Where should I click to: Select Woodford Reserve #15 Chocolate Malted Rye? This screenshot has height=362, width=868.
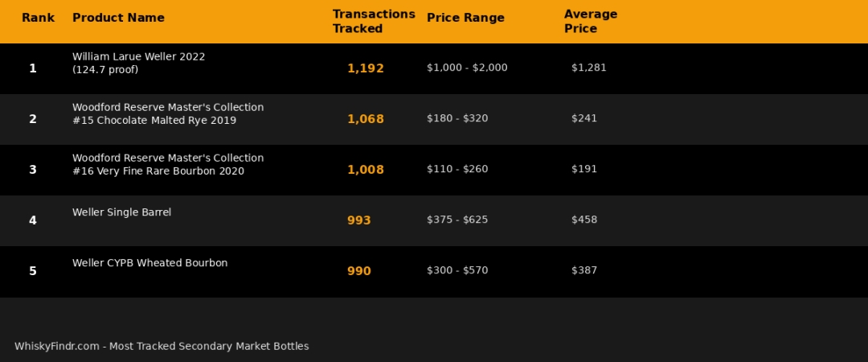(x=167, y=113)
